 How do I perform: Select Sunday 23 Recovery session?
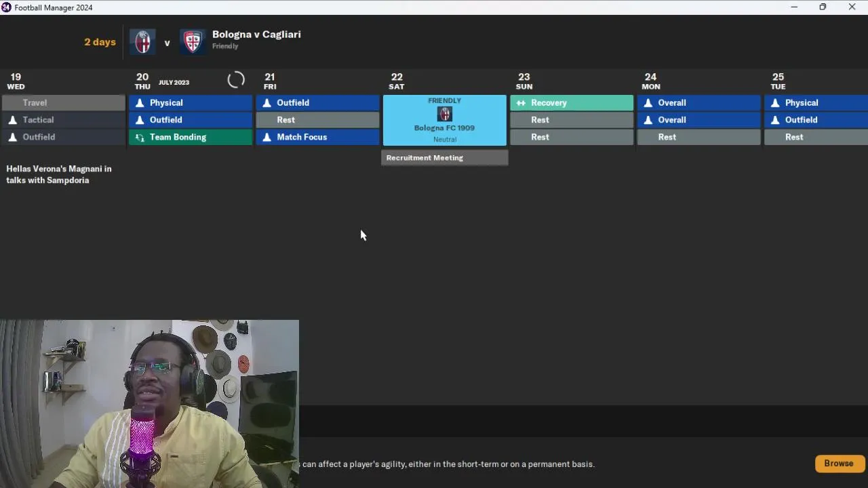(x=572, y=102)
